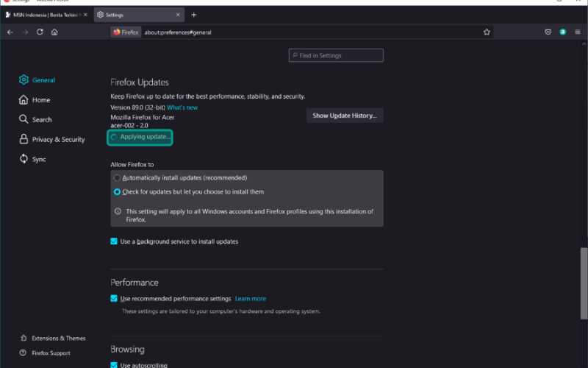Click the Mozilla Firefox for Acer text

point(143,117)
